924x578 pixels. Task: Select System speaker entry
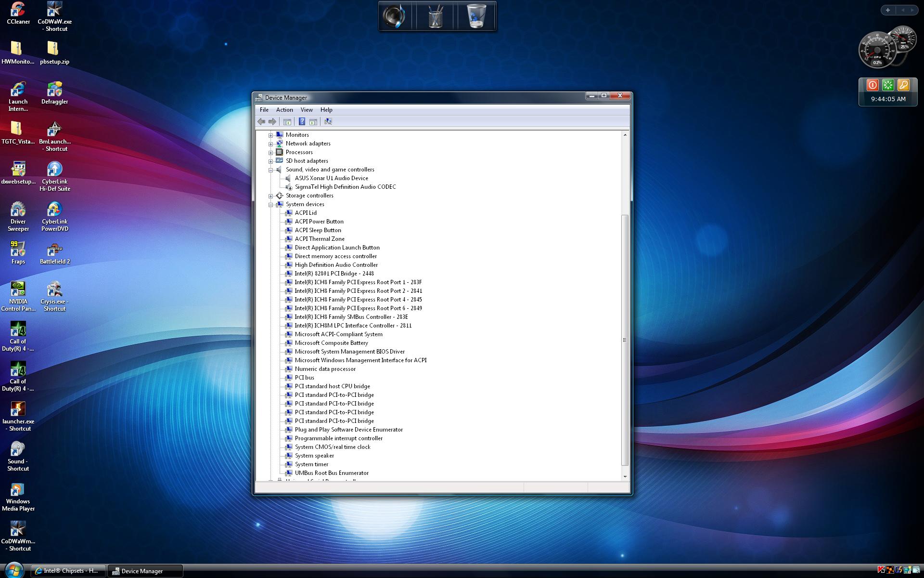(x=314, y=456)
